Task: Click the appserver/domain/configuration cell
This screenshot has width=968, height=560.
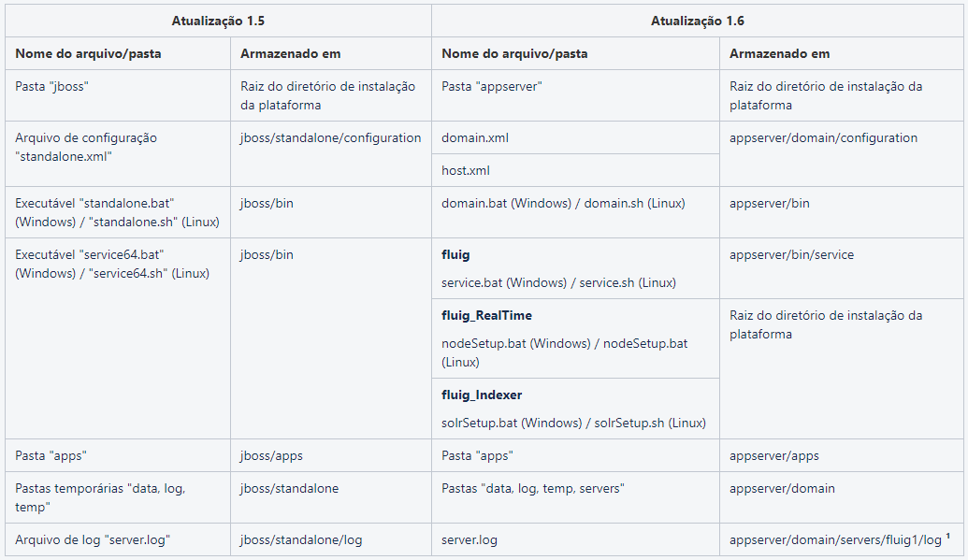Action: [842, 153]
